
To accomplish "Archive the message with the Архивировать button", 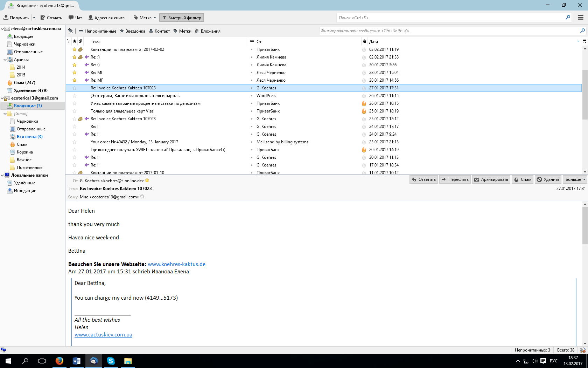I will point(491,179).
